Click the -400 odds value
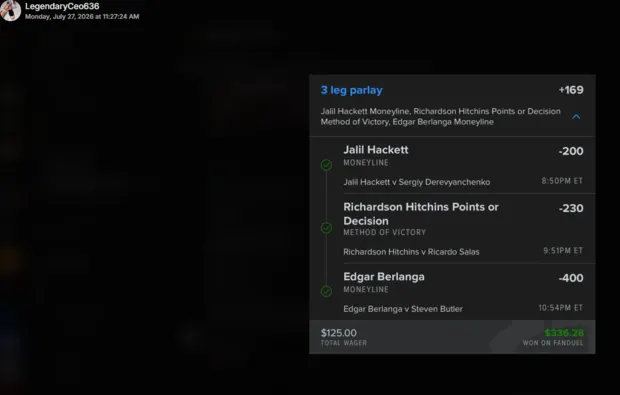This screenshot has height=395, width=620. click(x=571, y=278)
